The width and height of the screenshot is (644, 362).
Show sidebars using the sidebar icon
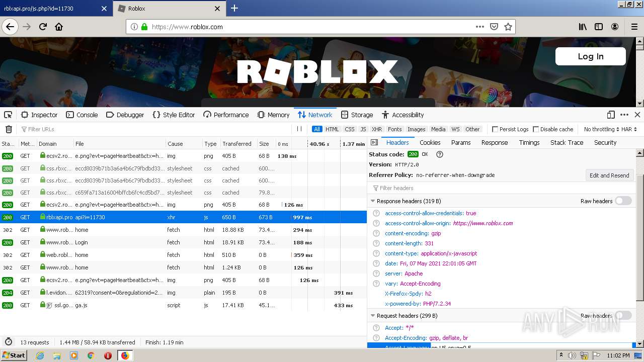599,27
